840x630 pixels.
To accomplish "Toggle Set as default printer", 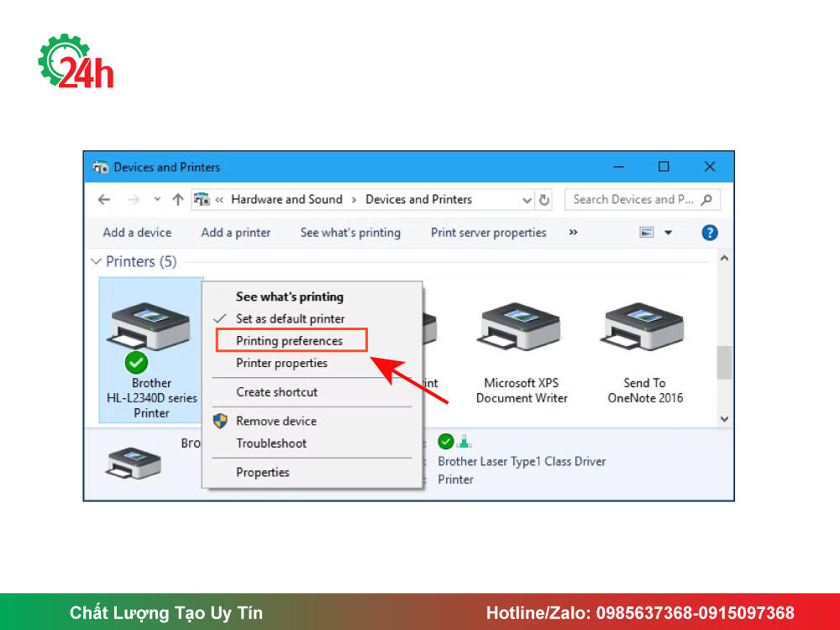I will (291, 318).
